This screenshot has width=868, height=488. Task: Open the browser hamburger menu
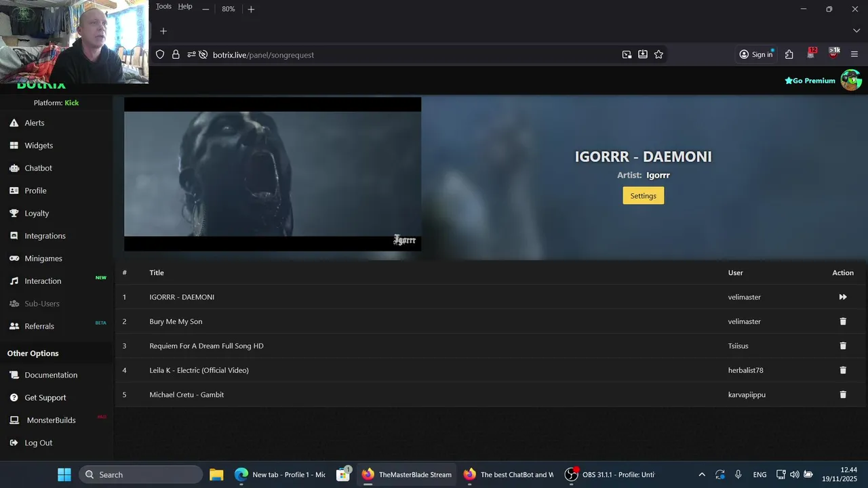pyautogui.click(x=854, y=54)
